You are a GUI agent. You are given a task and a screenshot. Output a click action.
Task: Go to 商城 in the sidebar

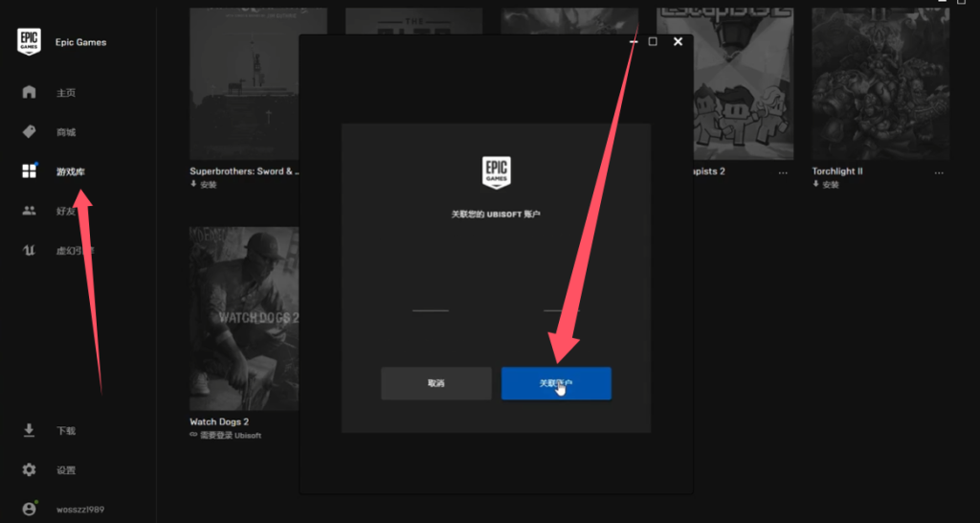click(x=66, y=132)
